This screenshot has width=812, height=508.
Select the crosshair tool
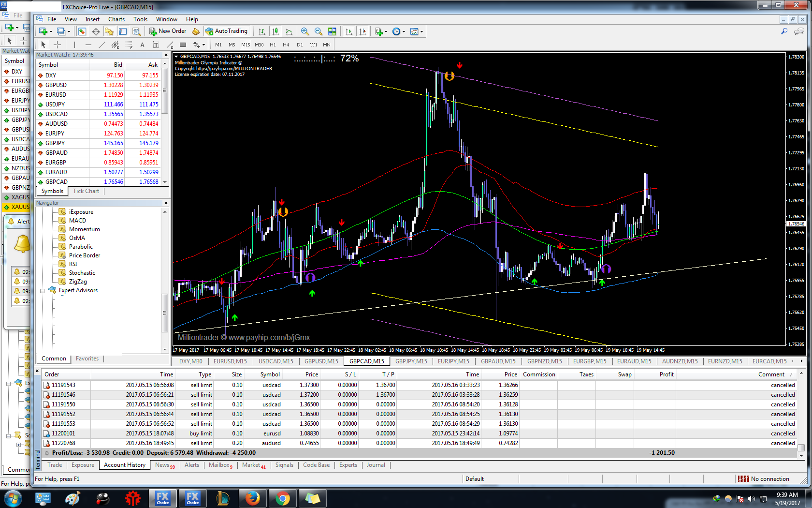tap(57, 45)
